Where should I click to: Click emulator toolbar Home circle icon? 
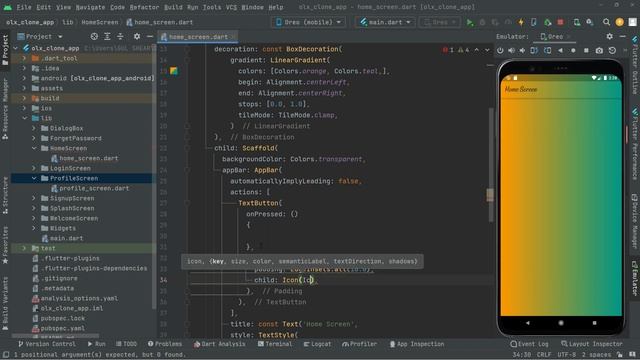[573, 51]
